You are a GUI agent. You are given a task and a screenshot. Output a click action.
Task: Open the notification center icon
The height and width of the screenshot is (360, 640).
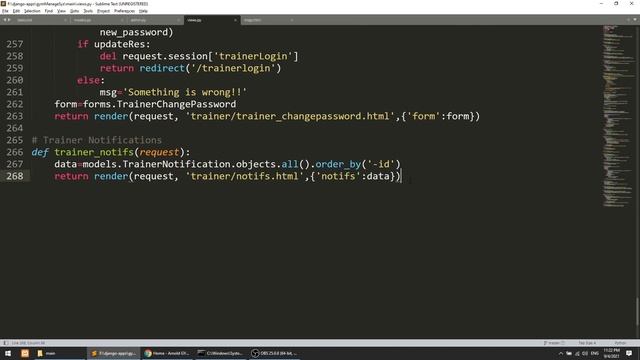coord(629,353)
